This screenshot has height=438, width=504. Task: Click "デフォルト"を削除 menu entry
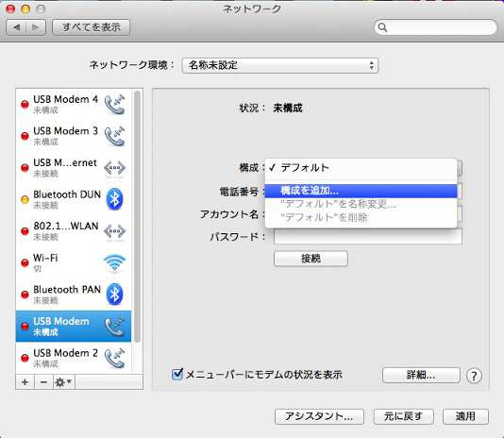[361, 218]
